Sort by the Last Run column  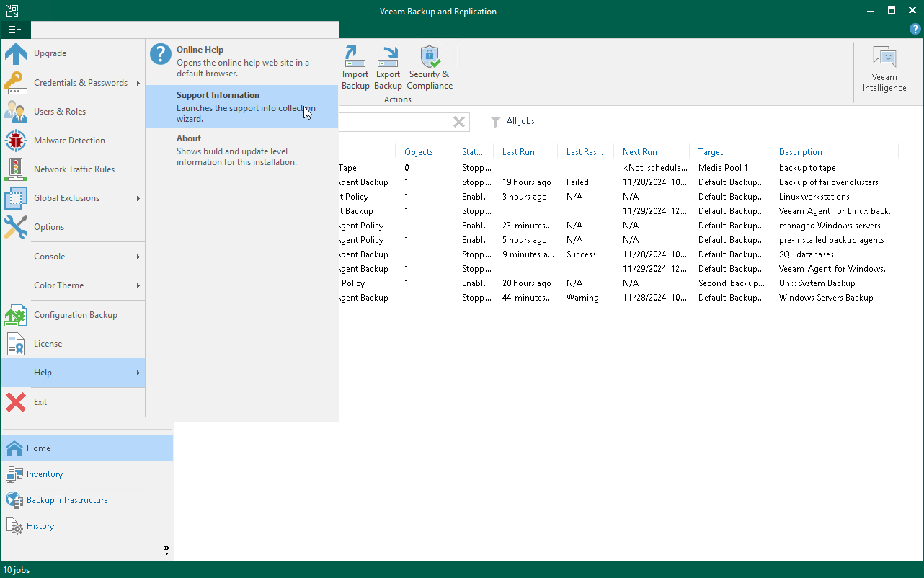(518, 152)
